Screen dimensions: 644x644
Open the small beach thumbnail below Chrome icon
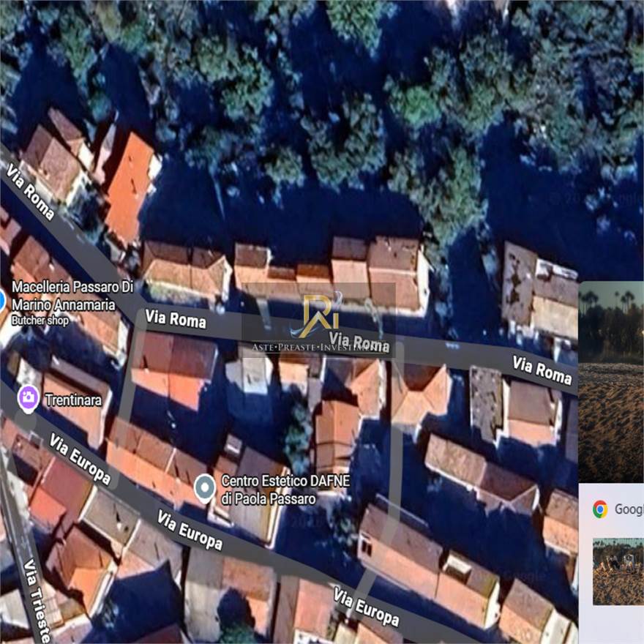tap(618, 572)
